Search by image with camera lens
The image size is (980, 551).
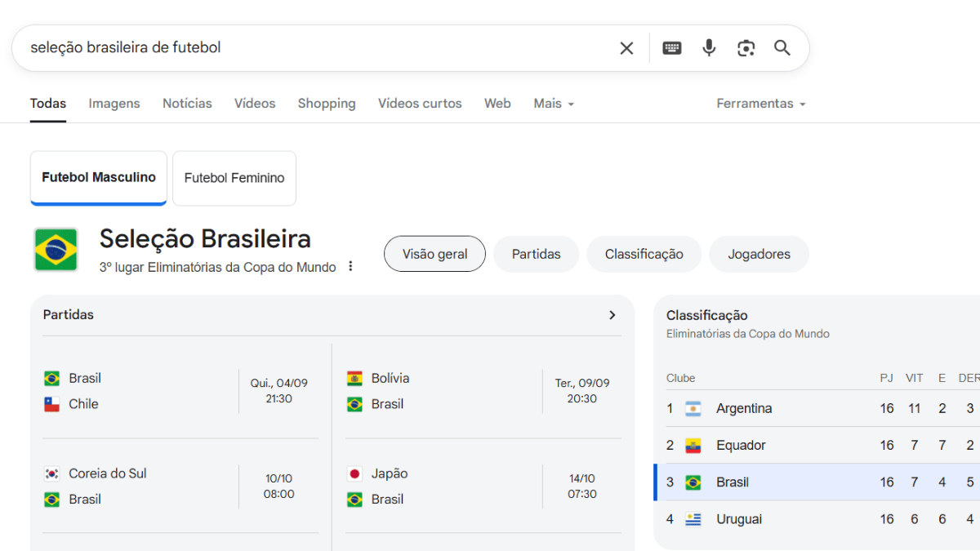tap(746, 48)
